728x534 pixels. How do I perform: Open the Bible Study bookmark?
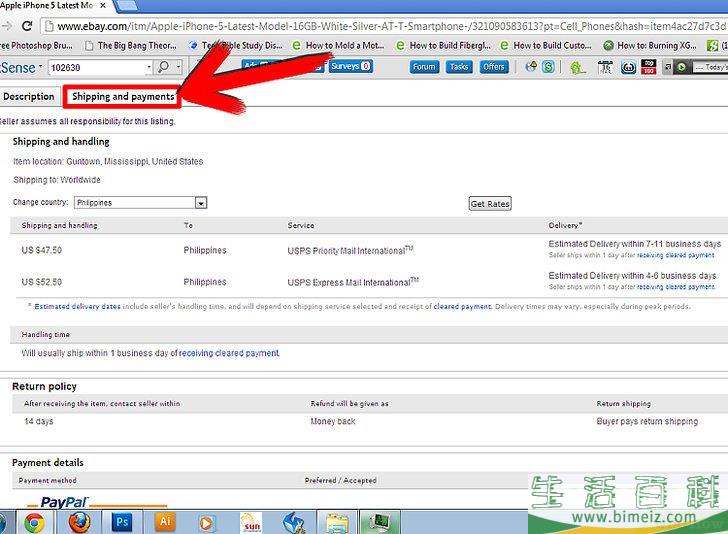coord(235,46)
